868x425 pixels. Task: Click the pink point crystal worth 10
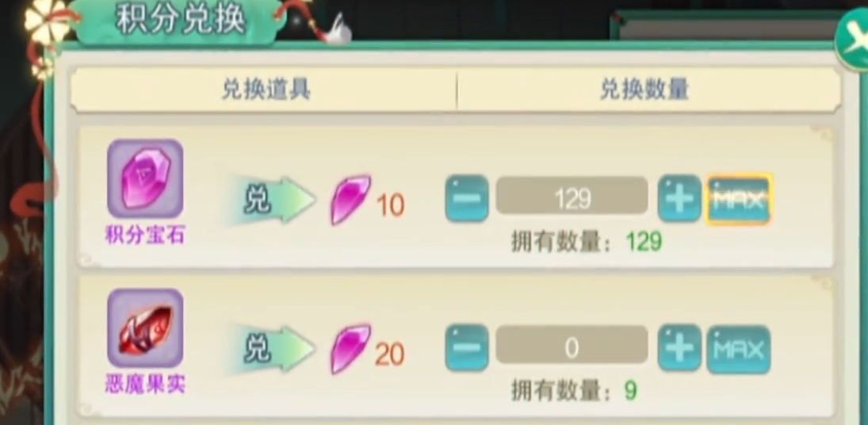pos(350,200)
